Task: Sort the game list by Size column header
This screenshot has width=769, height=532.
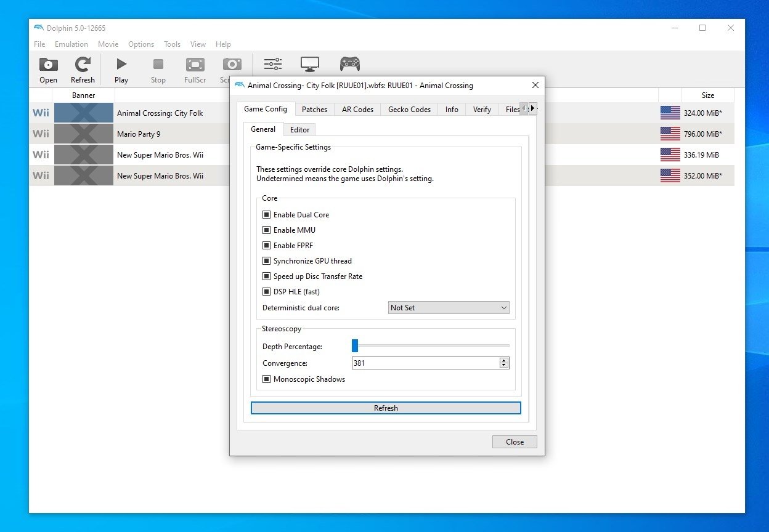Action: pos(708,95)
